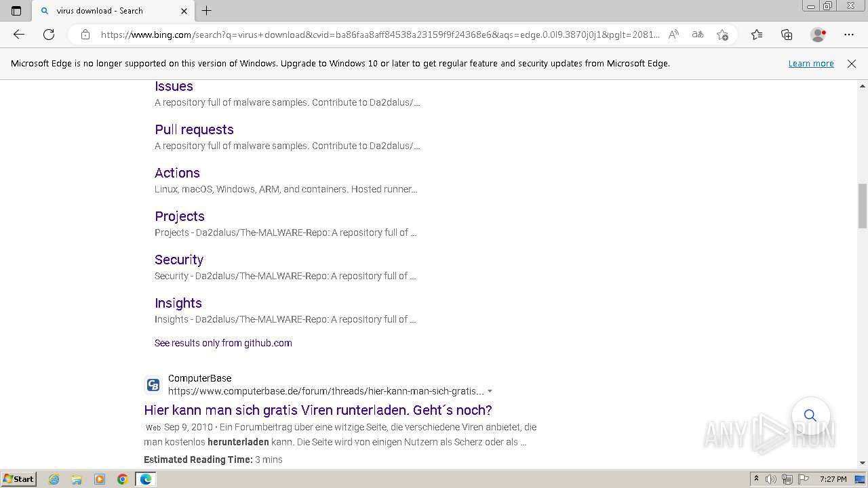
Task: Add page to favorites star-plus icon
Action: tap(722, 35)
